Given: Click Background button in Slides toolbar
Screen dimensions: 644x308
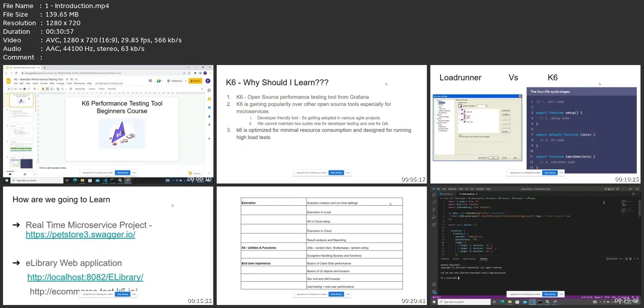Looking at the screenshot, I should point(80,89).
